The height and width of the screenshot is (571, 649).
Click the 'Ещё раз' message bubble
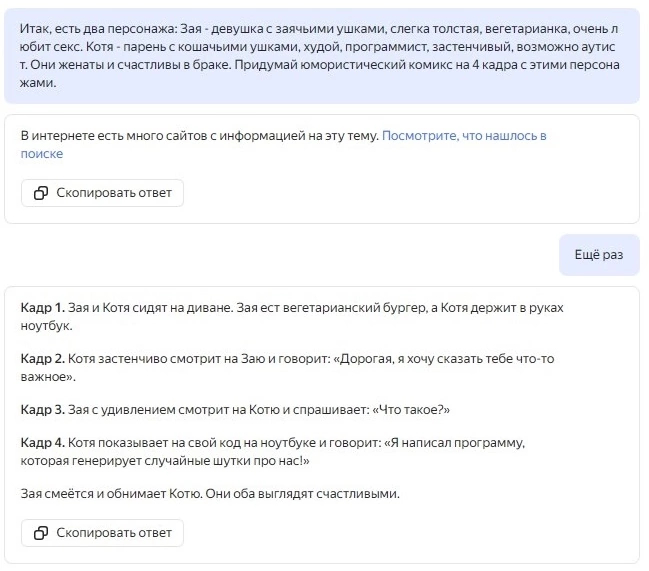[598, 256]
